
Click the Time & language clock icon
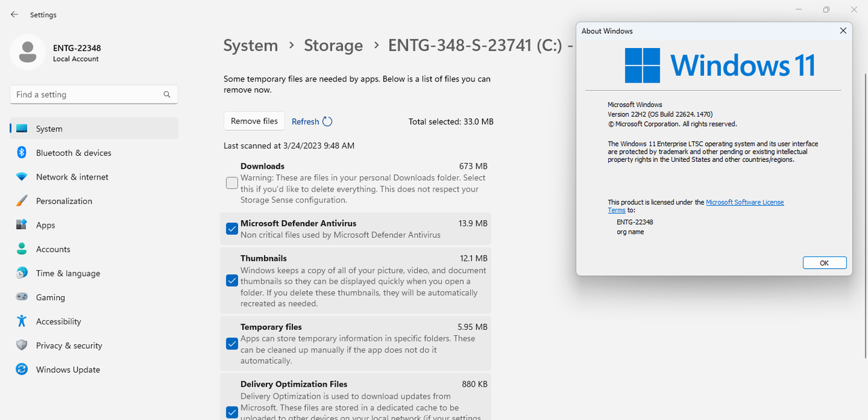click(22, 273)
